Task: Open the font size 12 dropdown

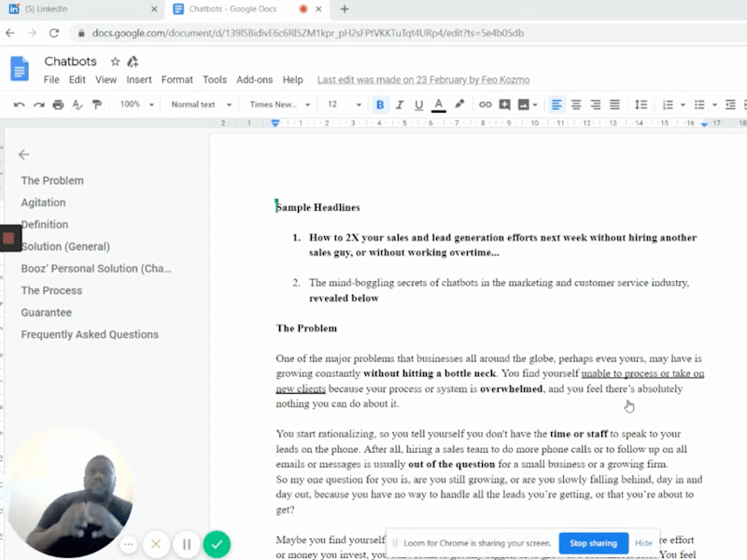Action: tap(344, 105)
